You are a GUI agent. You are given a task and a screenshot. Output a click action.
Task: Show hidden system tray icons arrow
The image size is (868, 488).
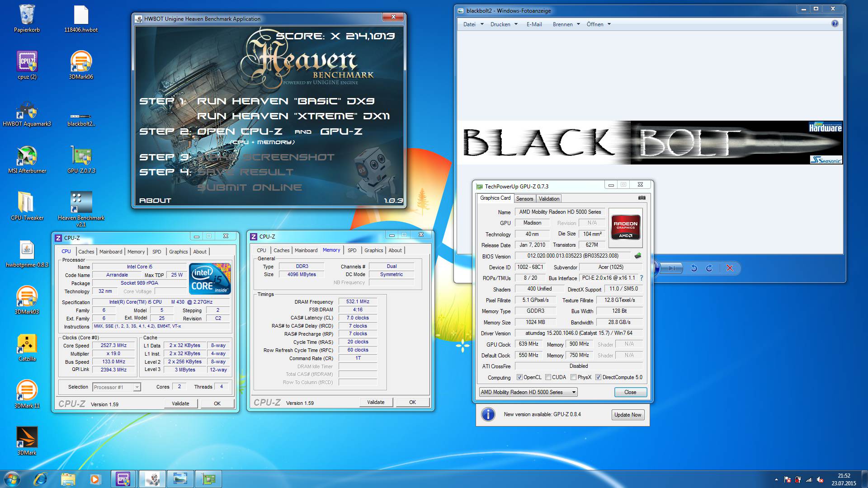[x=776, y=479]
